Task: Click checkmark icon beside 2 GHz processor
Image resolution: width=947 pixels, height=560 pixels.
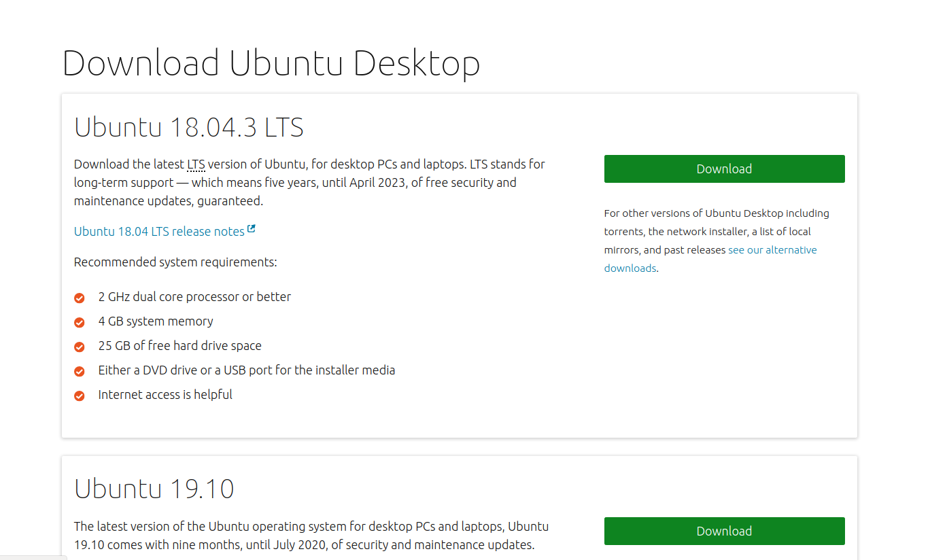Action: 80,298
